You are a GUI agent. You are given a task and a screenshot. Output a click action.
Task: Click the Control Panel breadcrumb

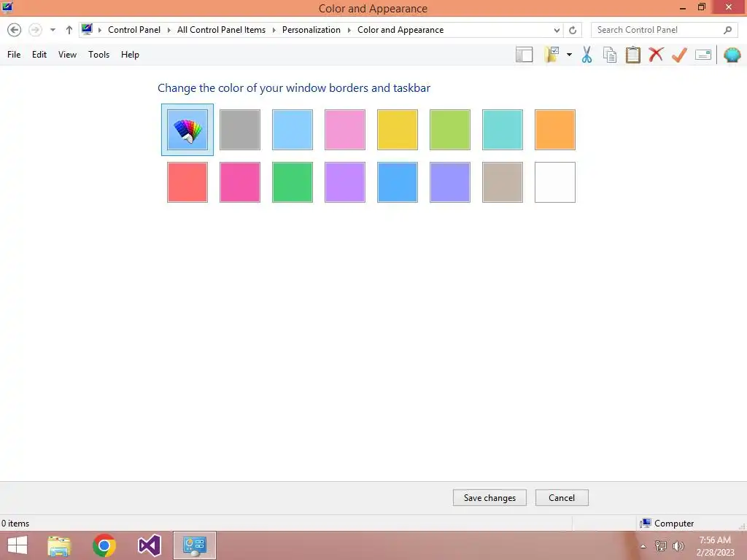pos(134,30)
